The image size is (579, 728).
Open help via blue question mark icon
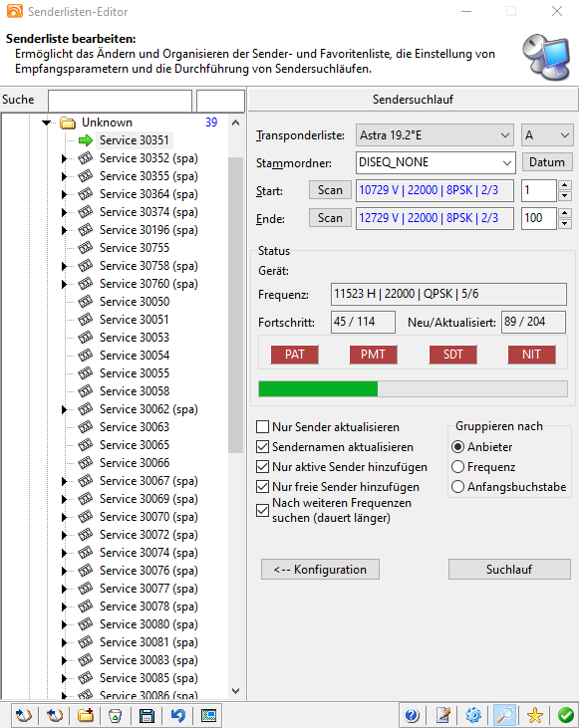point(412,715)
